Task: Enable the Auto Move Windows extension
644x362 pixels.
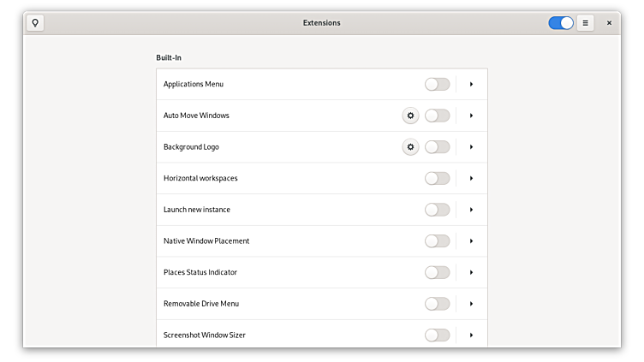Action: tap(437, 116)
